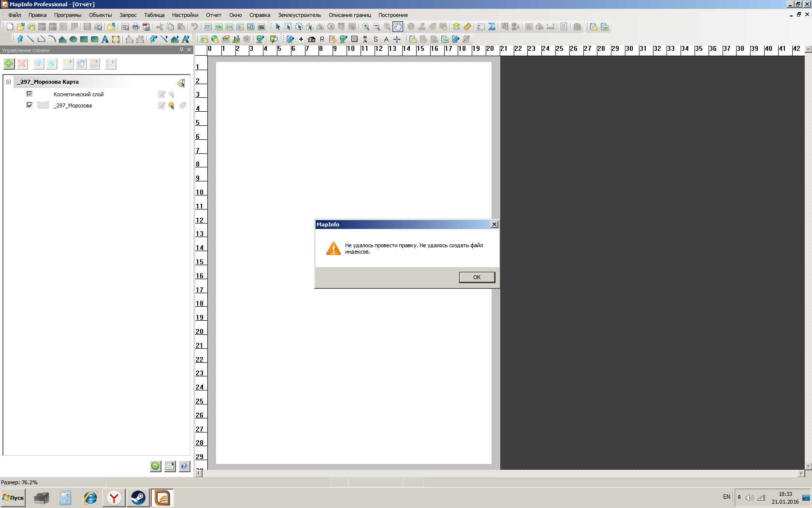Show hidden tray icons with the chevron
The width and height of the screenshot is (812, 508).
739,497
